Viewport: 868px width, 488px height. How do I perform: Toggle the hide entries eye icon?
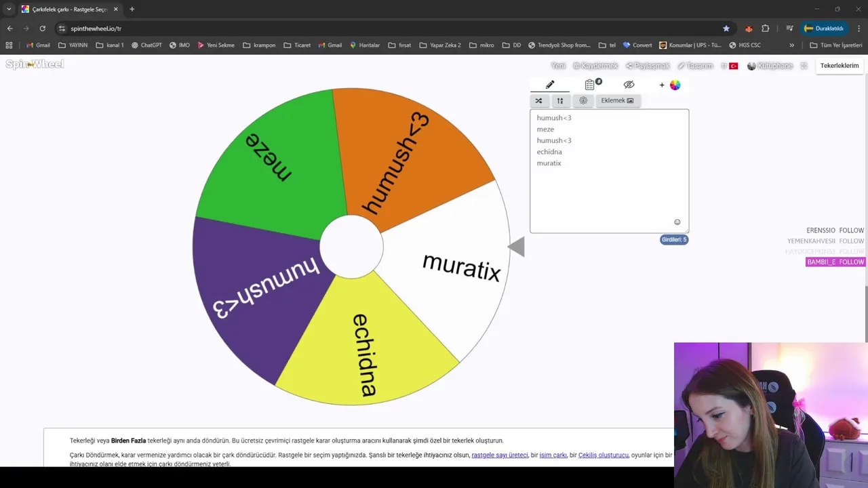tap(629, 85)
